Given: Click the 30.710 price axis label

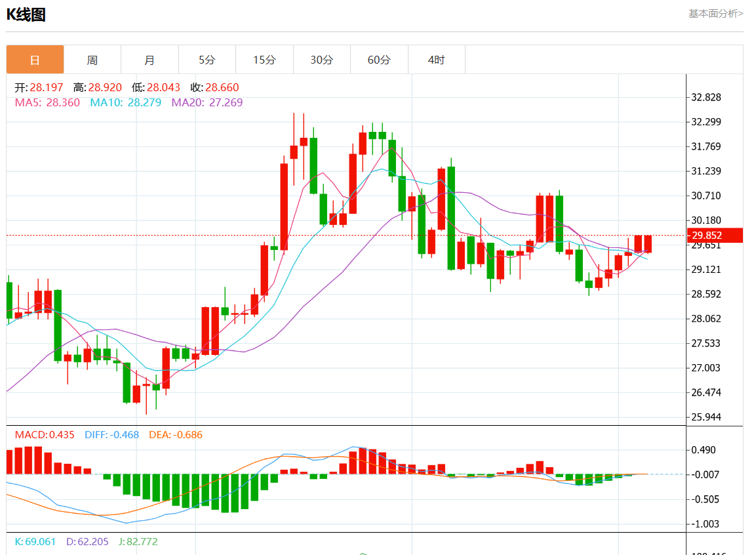Looking at the screenshot, I should click(706, 195).
